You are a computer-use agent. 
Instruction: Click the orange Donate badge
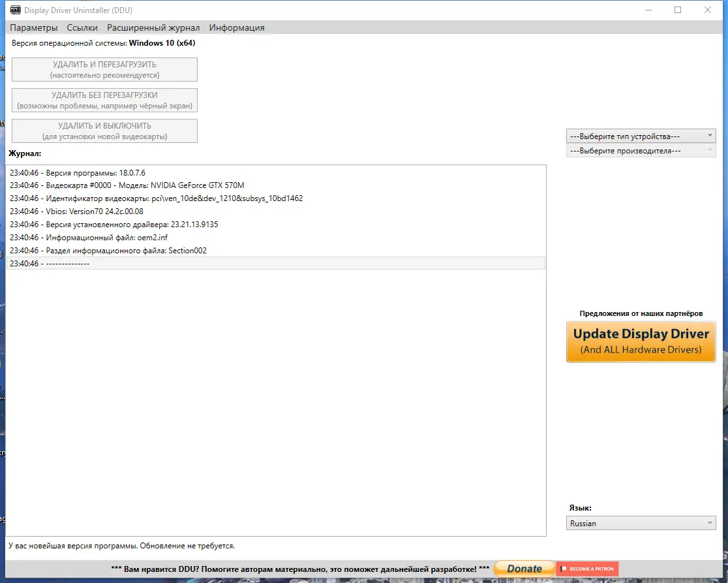[524, 568]
